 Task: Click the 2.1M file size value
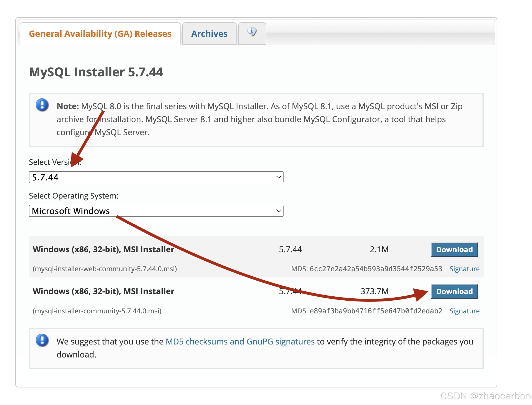[379, 249]
